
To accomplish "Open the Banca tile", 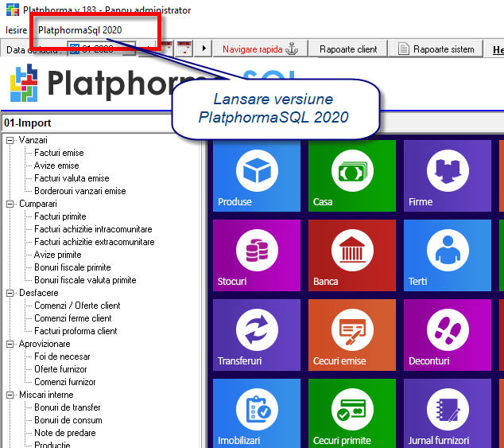I will click(352, 255).
